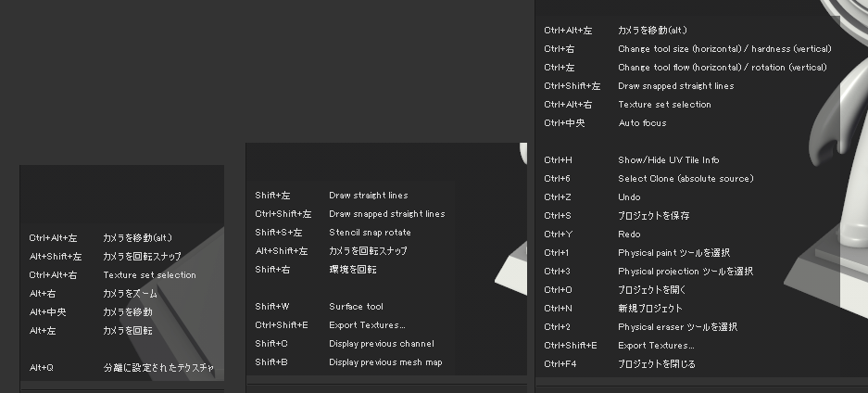Select the Stencil snap rotate entry
Image resolution: width=868 pixels, height=393 pixels.
pyautogui.click(x=370, y=233)
